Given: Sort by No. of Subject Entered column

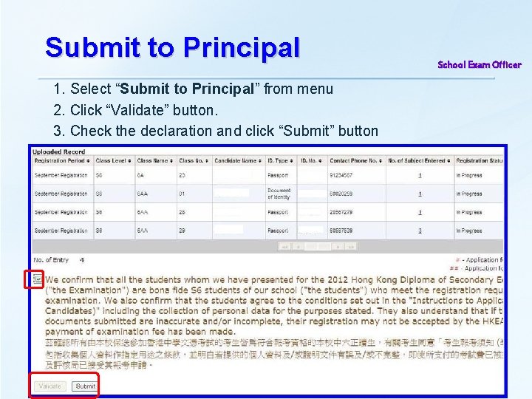Looking at the screenshot, I should pos(419,160).
